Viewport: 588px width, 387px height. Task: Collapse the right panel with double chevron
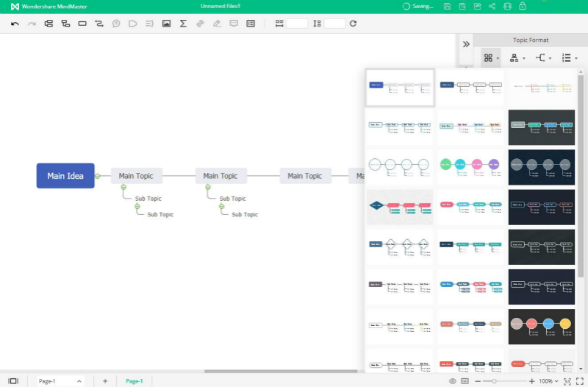coord(465,44)
